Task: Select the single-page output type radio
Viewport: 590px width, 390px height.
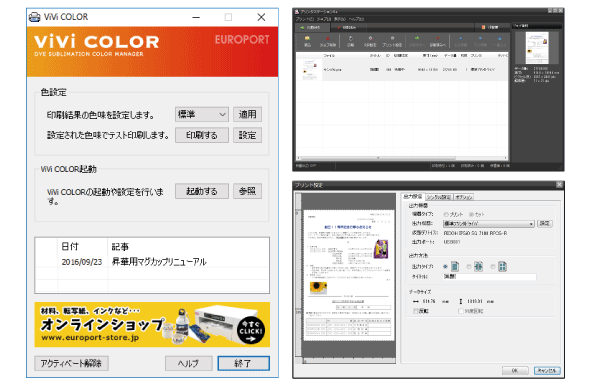Action: (x=446, y=267)
